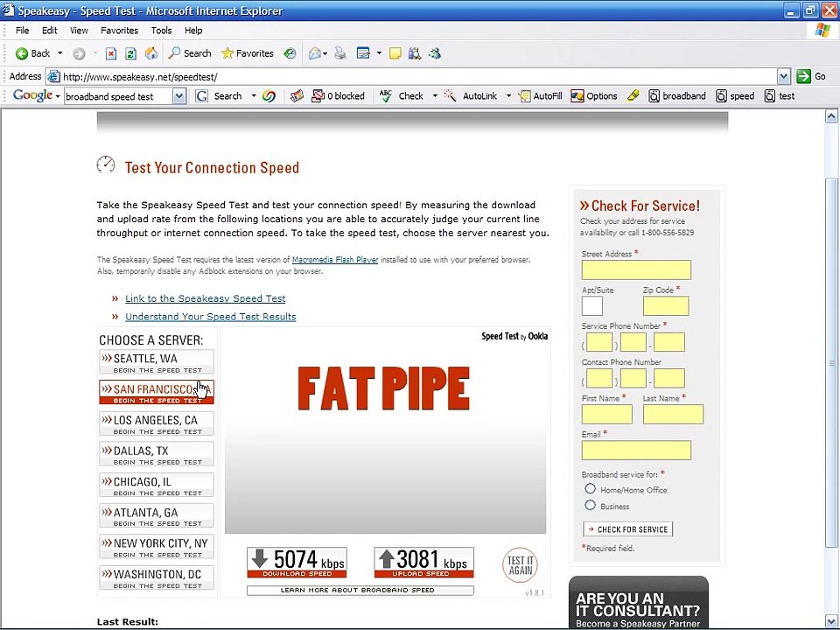This screenshot has width=840, height=630.
Task: Open the Help menu
Action: pos(193,30)
